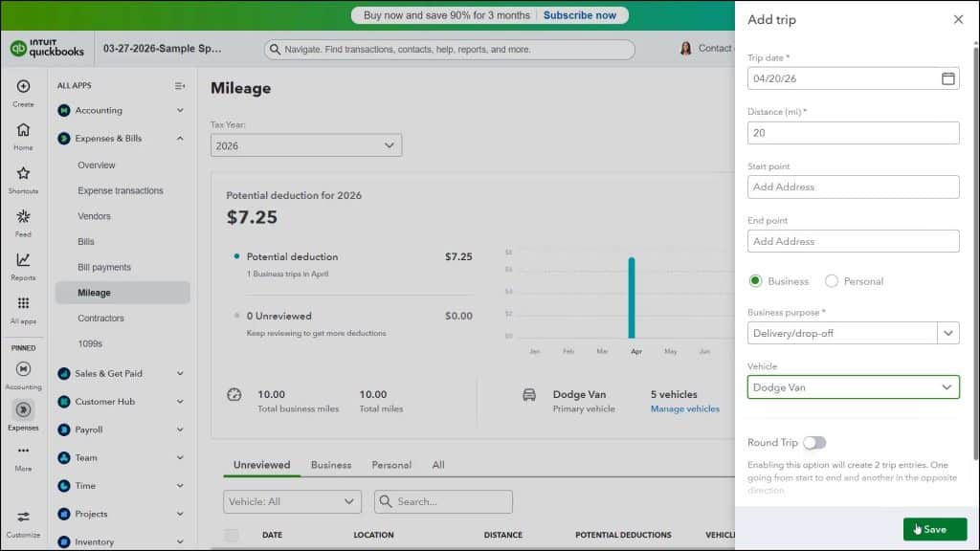
Task: Click the Subscribe now link
Action: pyautogui.click(x=579, y=15)
